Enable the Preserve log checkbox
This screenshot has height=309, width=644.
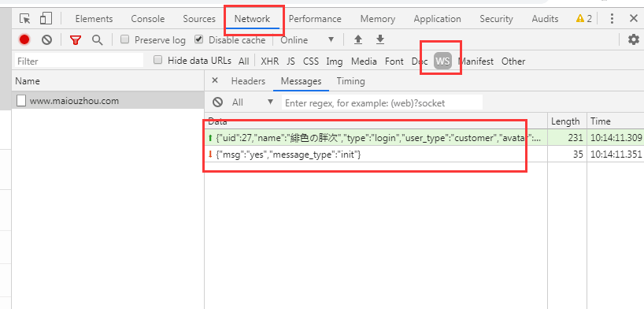pyautogui.click(x=125, y=39)
